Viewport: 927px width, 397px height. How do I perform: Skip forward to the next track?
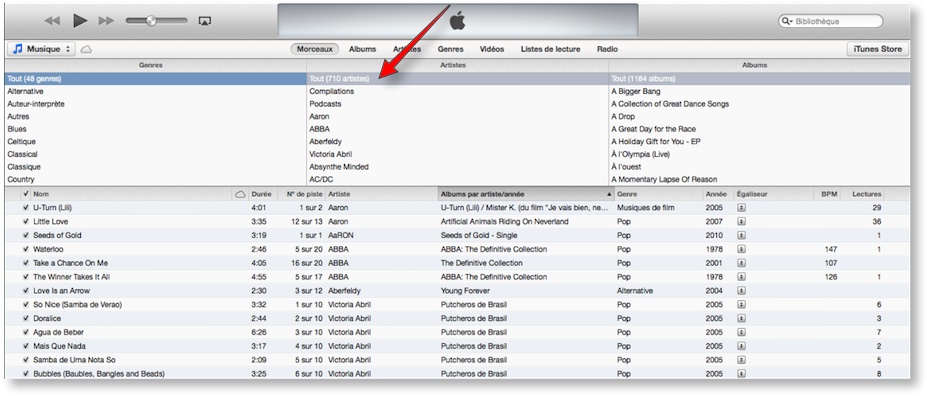[x=106, y=21]
